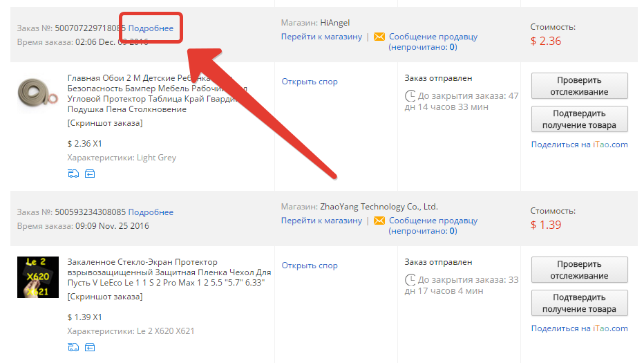Click the return box icon under Light Grey item

click(90, 174)
